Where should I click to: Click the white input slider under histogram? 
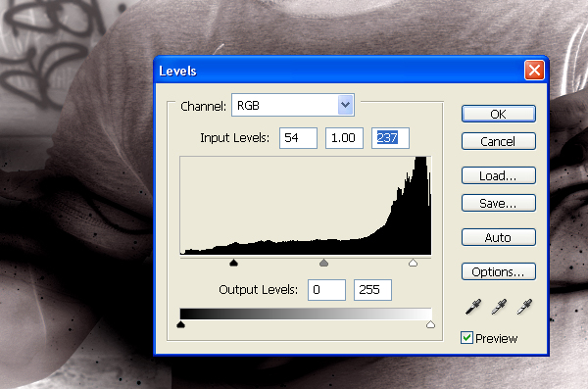pyautogui.click(x=413, y=263)
